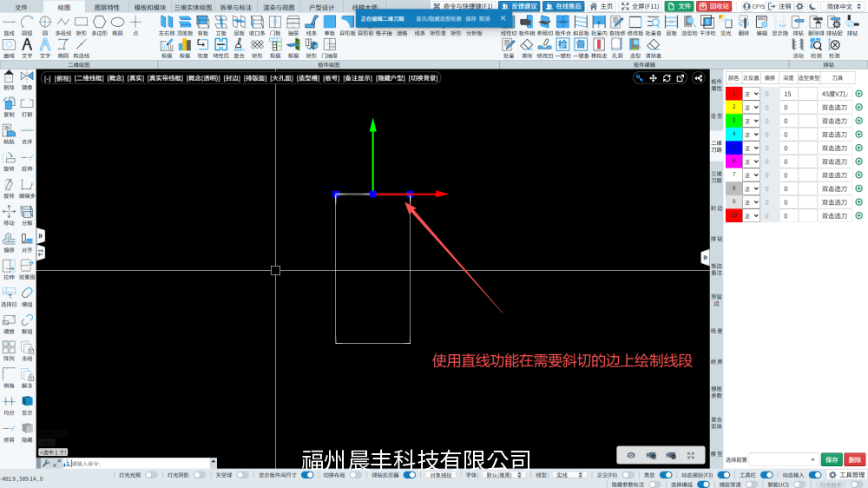Switch to 三维实体绘图 ribbon tab
Screen dimensions: 868x488
pos(194,7)
